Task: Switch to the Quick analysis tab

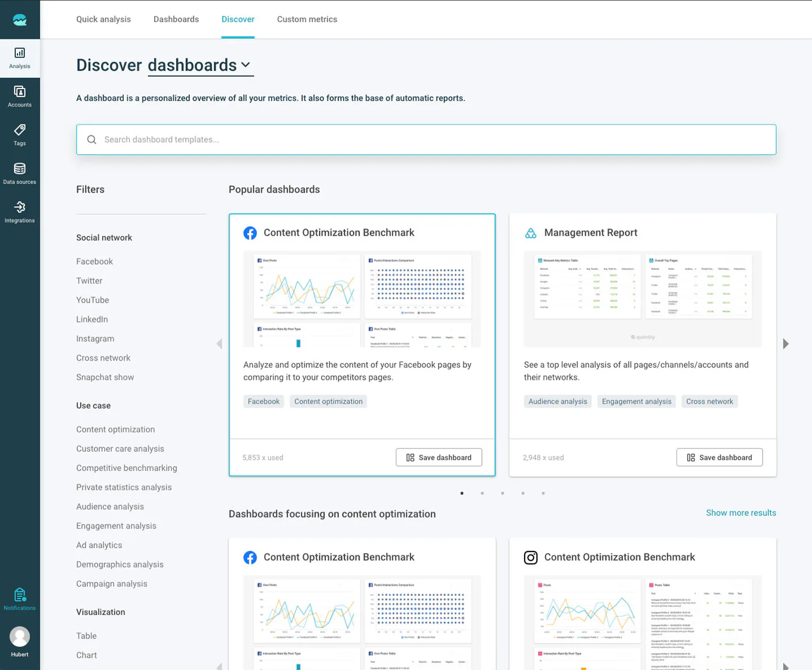Action: (x=104, y=19)
